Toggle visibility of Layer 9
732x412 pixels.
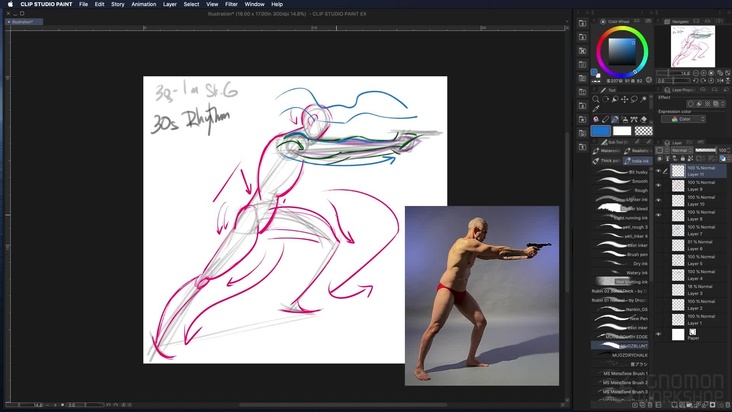coord(659,186)
